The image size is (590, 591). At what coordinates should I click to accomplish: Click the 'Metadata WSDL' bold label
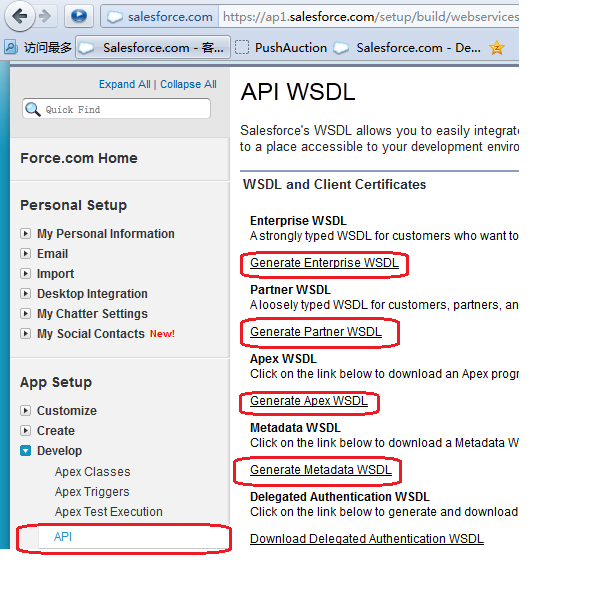pos(295,427)
